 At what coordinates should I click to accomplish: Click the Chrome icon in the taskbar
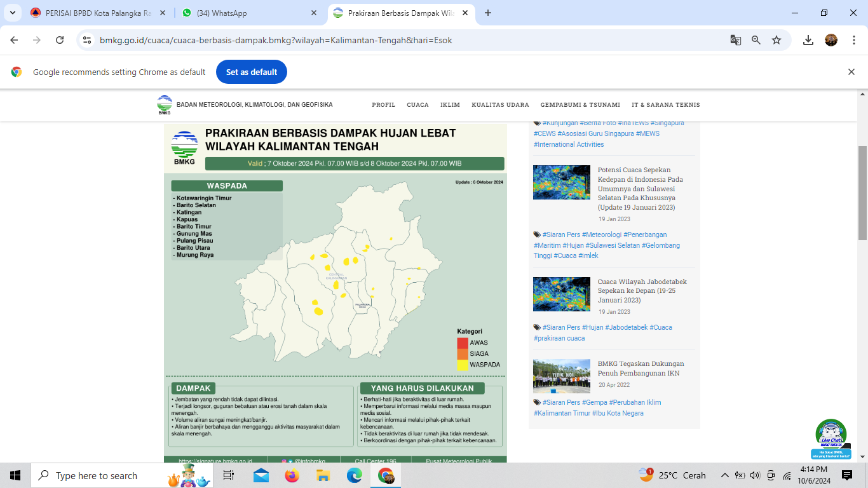coord(385,475)
